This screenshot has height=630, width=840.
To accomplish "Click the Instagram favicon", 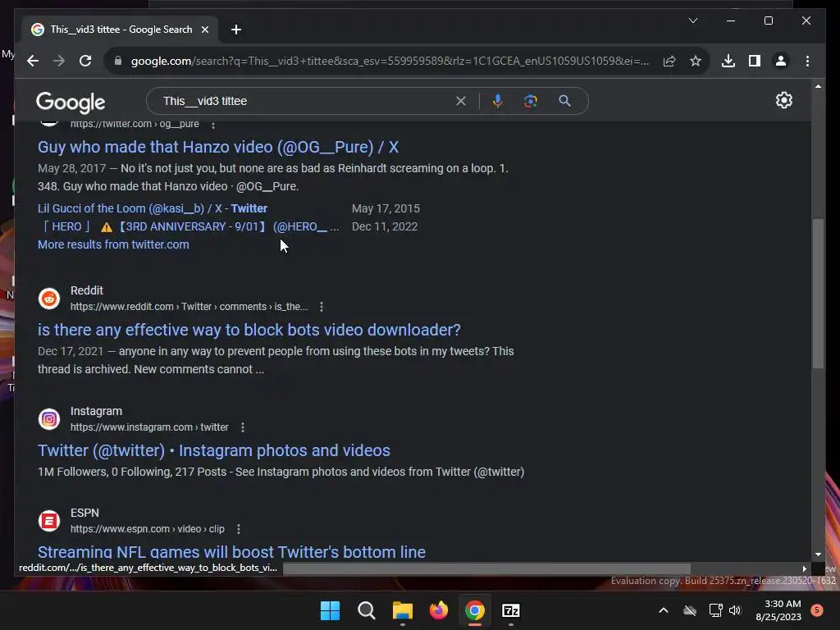I will [48, 419].
